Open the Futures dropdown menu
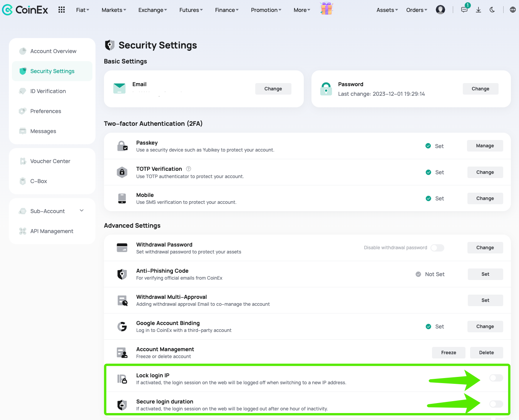This screenshot has width=519, height=420. click(x=191, y=10)
